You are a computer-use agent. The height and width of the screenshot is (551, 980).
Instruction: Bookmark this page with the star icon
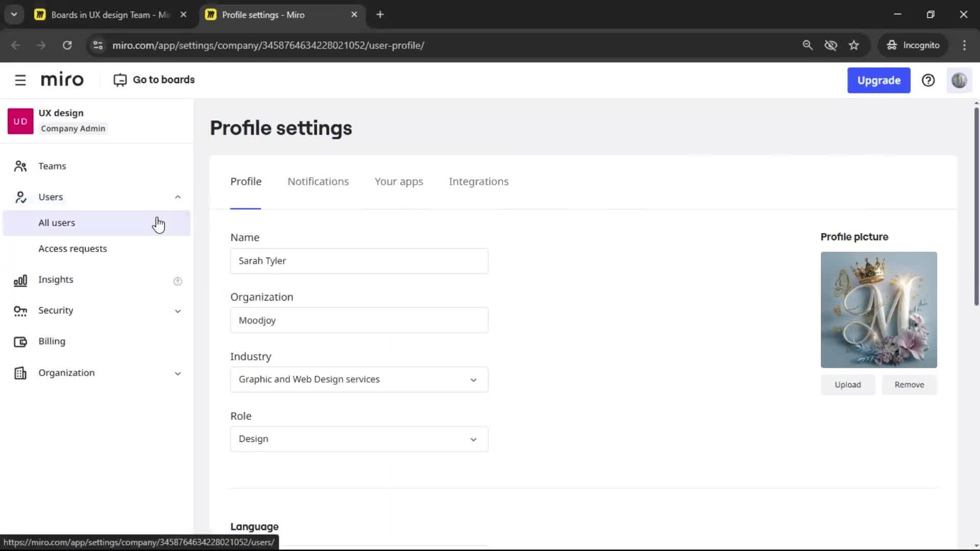[854, 45]
